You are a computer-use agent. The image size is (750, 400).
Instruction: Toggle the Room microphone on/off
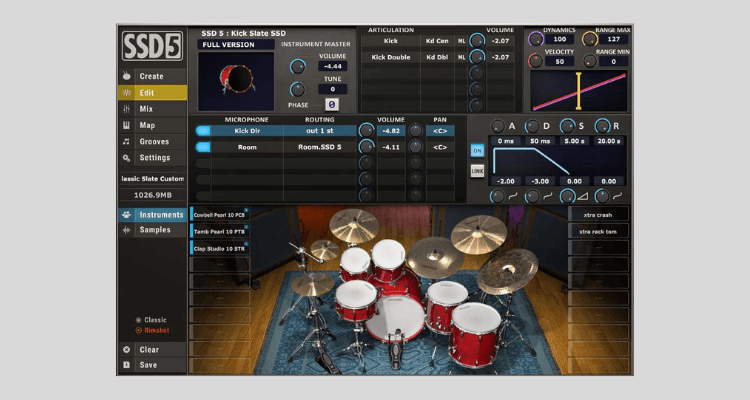(203, 147)
